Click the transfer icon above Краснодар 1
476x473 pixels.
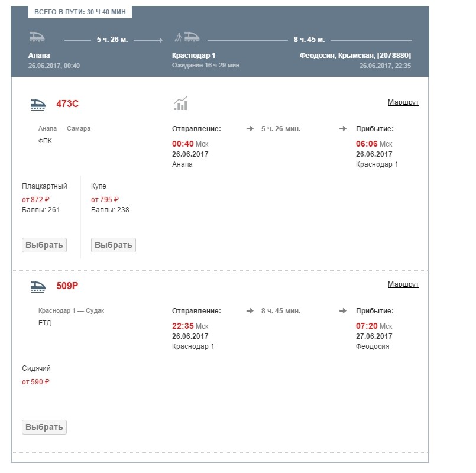tap(187, 37)
